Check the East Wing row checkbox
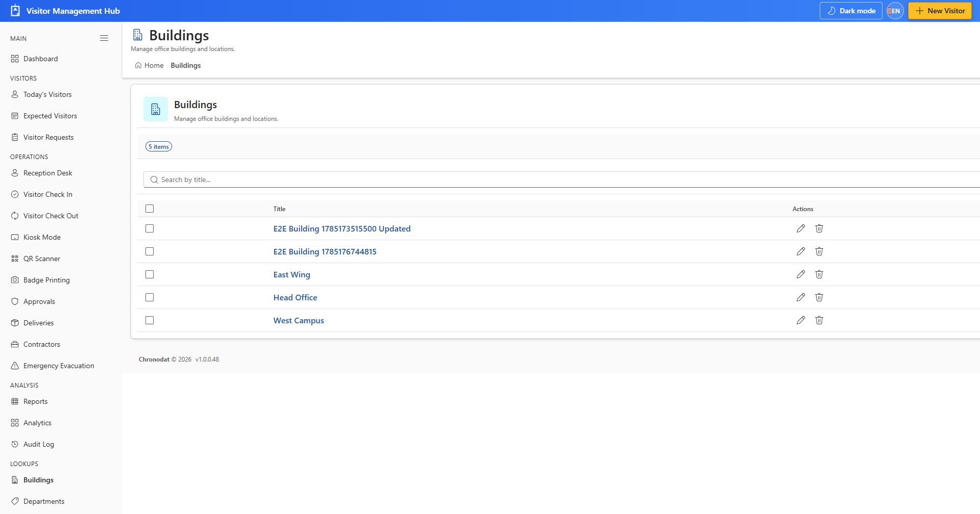The image size is (980, 514). coord(150,274)
